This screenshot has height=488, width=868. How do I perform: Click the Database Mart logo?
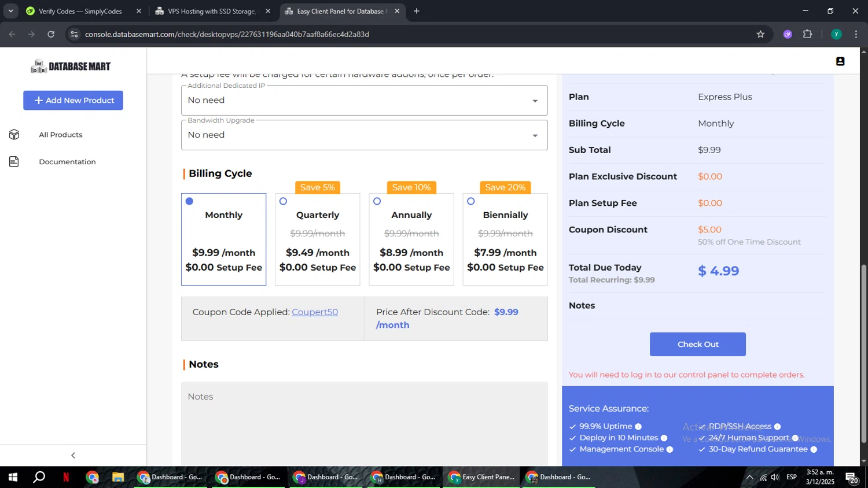(71, 66)
